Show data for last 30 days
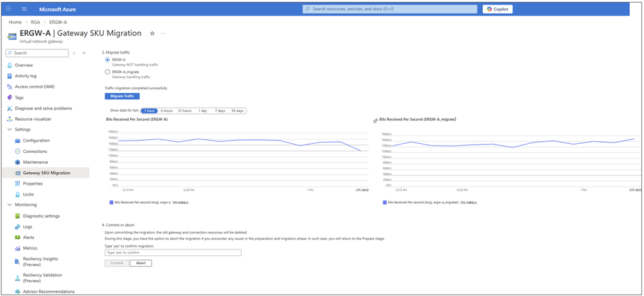 click(x=237, y=111)
